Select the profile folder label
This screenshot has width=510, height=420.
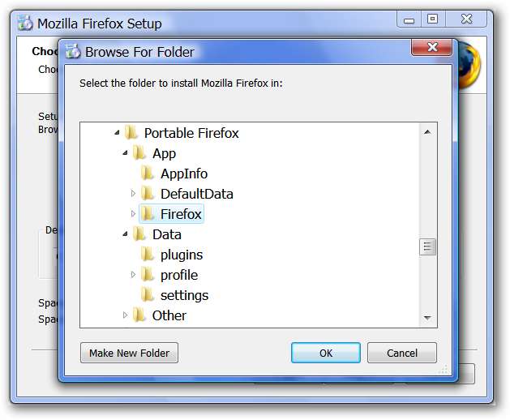point(178,275)
